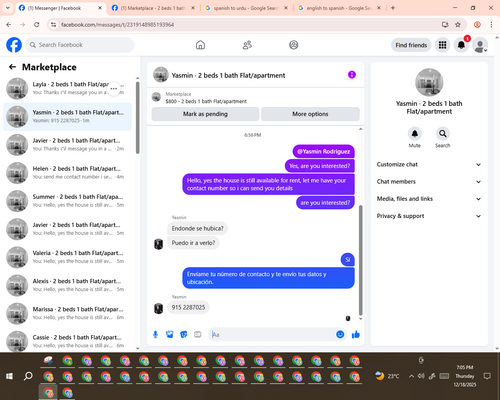Choose a GIF icon
Image resolution: width=500 pixels, height=400 pixels.
click(198, 334)
